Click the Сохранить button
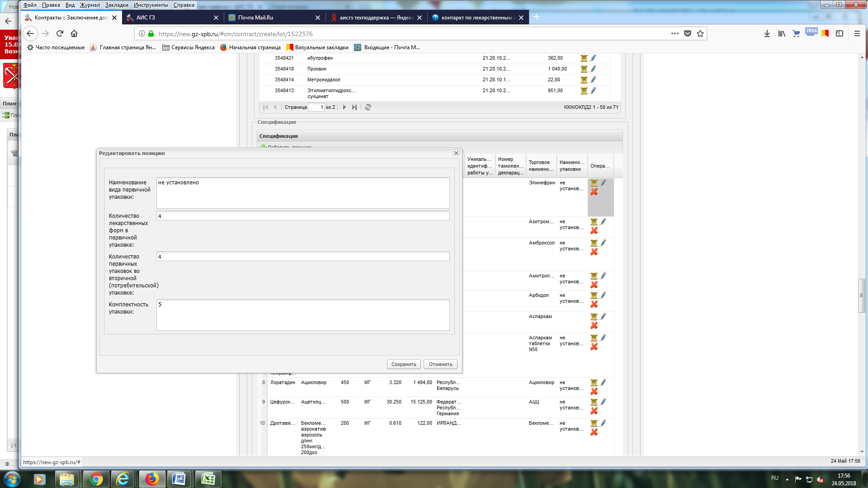 (x=404, y=364)
